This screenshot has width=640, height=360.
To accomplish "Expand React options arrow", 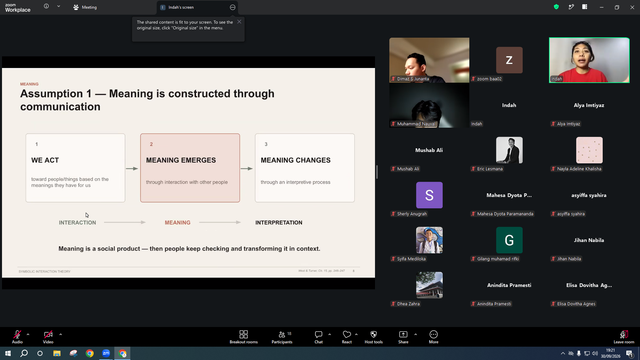I will pyautogui.click(x=356, y=334).
